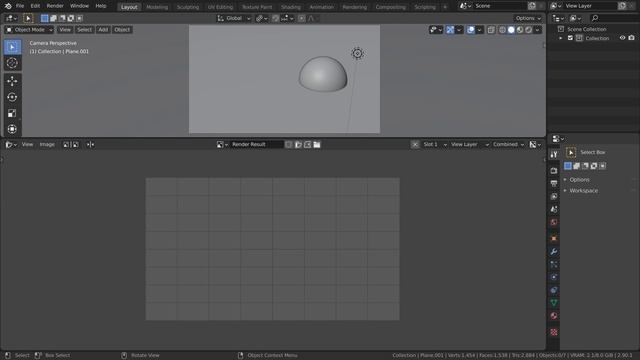The height and width of the screenshot is (360, 640).
Task: Toggle viewport overlays button
Action: coord(471,30)
